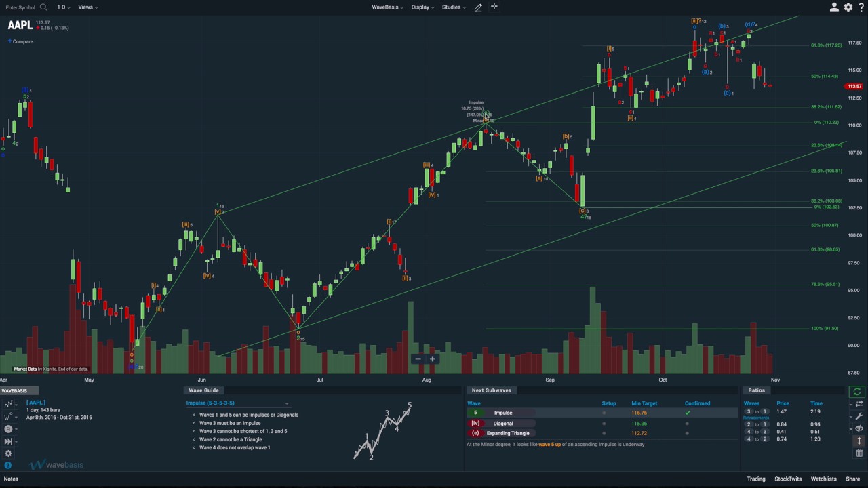This screenshot has height=488, width=868.
Task: Click the wave degree W icon
Action: click(7, 417)
